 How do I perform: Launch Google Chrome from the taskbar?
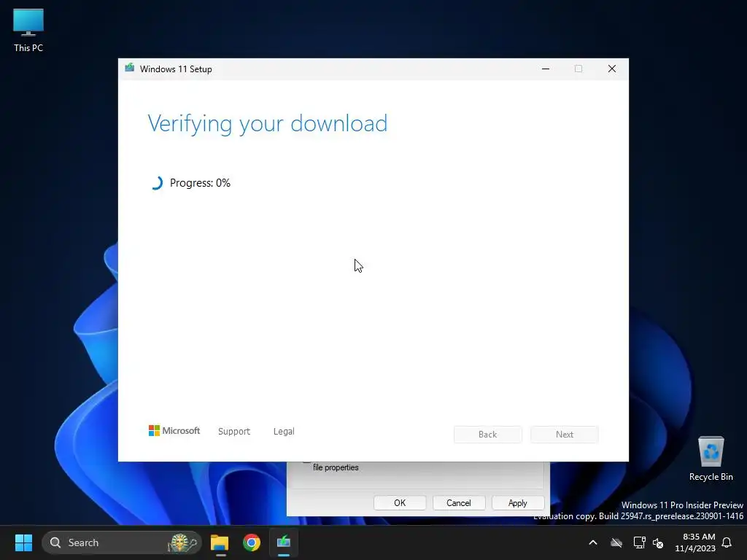[x=252, y=542]
